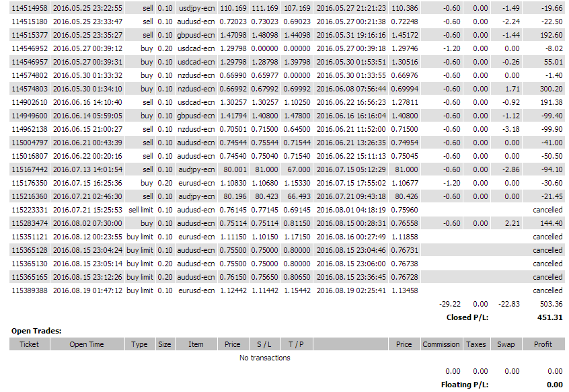This screenshot has width=569, height=392.
Task: Click open time 2016.05.27 00:39:12
Action: [87, 48]
